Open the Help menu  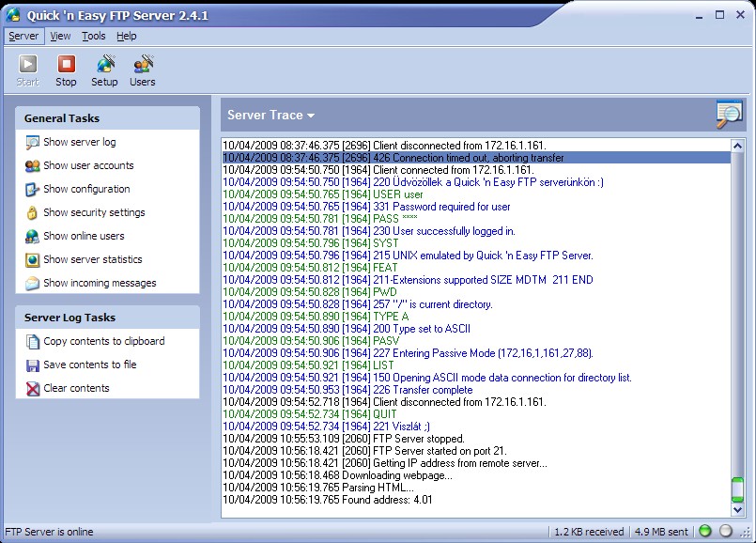click(x=127, y=36)
